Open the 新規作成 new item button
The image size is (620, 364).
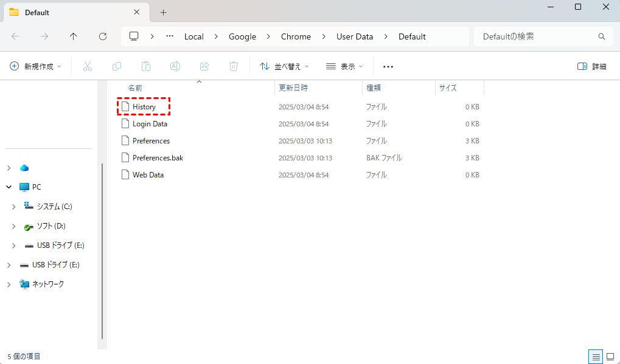point(36,66)
